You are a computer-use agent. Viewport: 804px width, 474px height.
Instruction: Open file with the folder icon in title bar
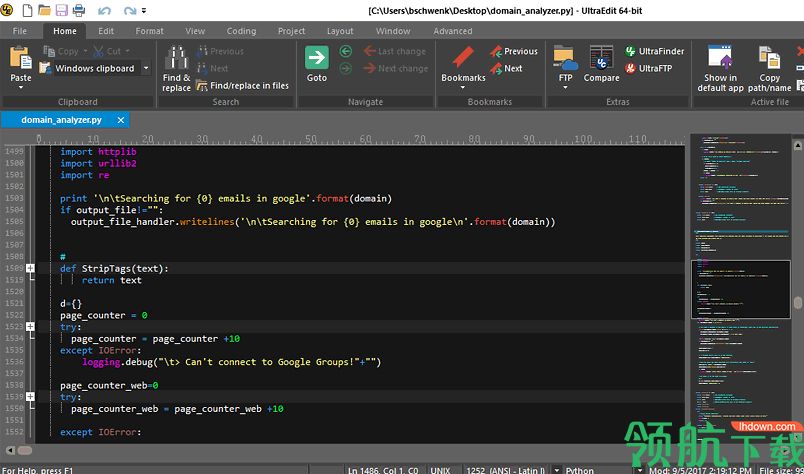tap(44, 10)
